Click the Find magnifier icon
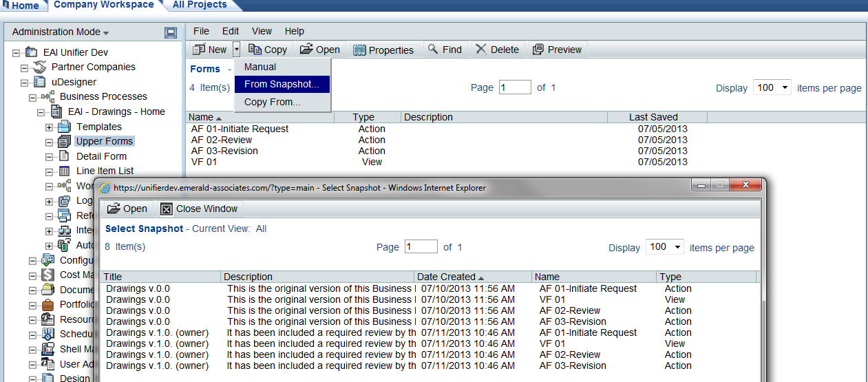The height and width of the screenshot is (382, 868). [433, 50]
